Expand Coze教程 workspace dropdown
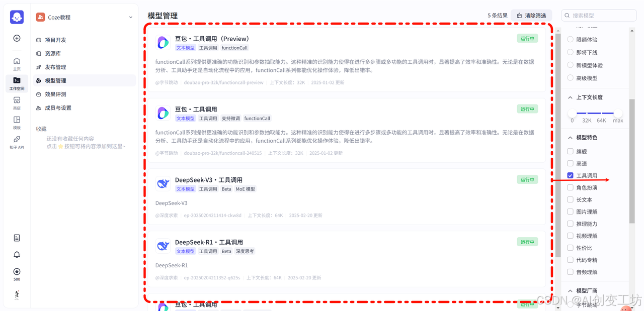644x311 pixels. (x=131, y=17)
